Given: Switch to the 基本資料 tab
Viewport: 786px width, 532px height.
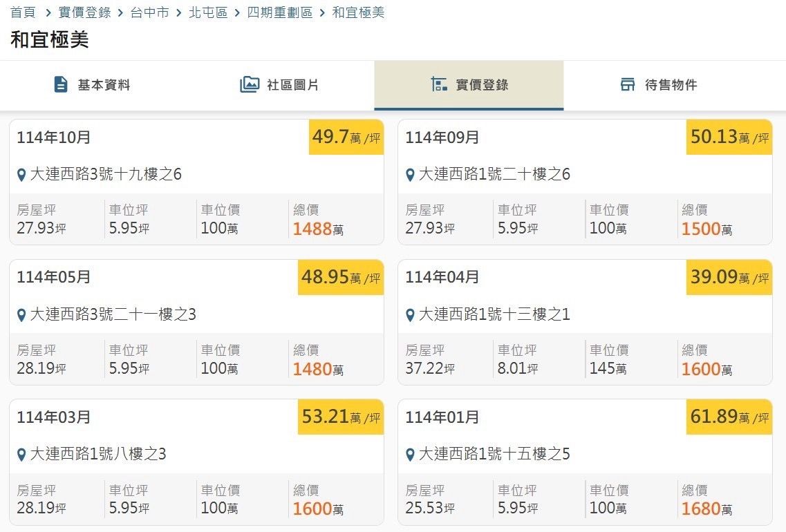Looking at the screenshot, I should [104, 85].
